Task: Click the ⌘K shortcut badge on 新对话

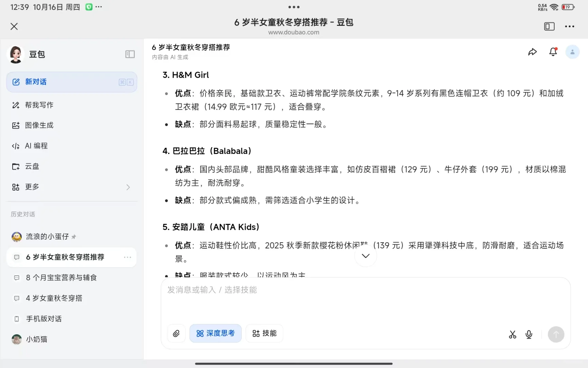Action: point(126,82)
